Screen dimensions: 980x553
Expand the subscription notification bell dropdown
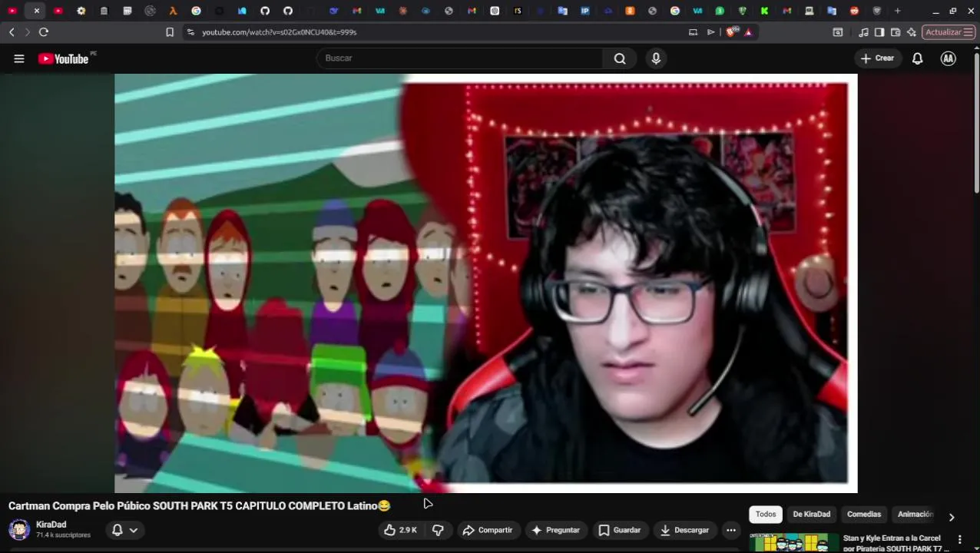point(125,530)
